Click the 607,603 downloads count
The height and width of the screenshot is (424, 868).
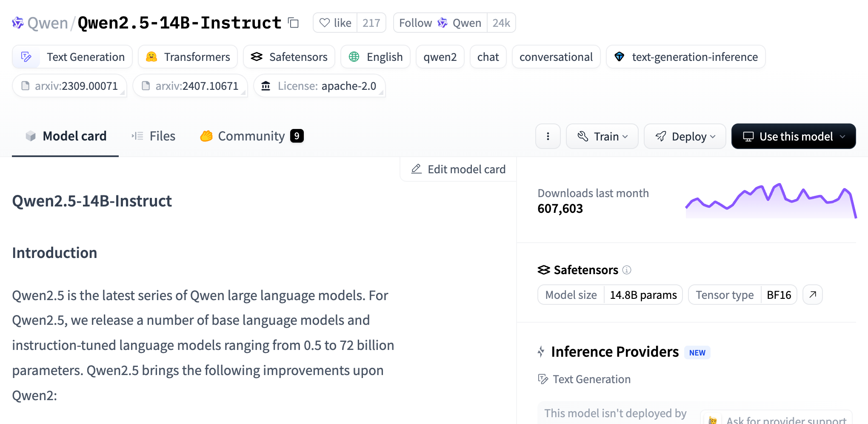[560, 208]
